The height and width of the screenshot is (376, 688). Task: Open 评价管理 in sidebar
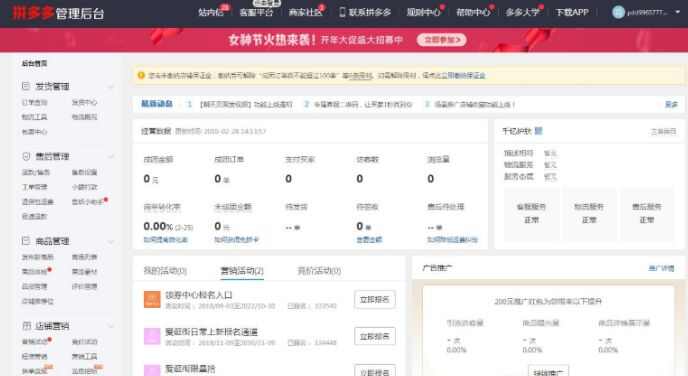click(84, 286)
